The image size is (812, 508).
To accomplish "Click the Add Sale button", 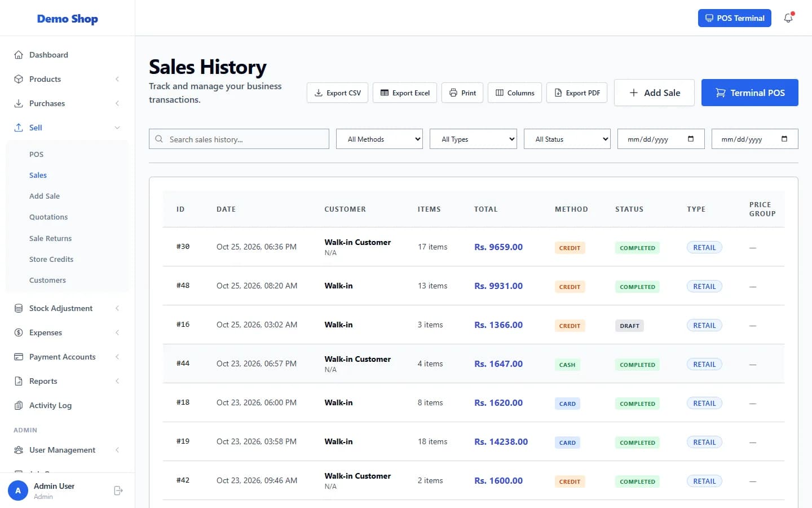I will coord(654,93).
